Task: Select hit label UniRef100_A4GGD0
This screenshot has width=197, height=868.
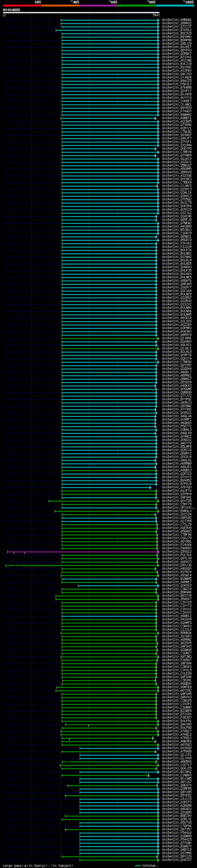Action: point(177,569)
